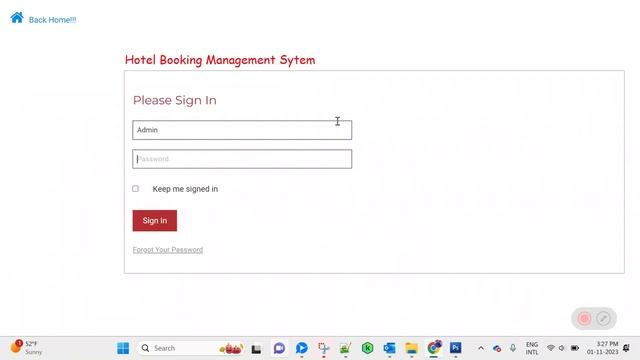Open the Forgot Your Password link
The width and height of the screenshot is (640, 360).
[168, 250]
